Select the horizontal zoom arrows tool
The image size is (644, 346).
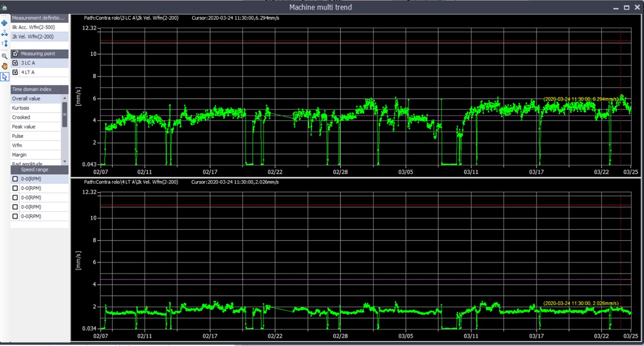point(4,33)
